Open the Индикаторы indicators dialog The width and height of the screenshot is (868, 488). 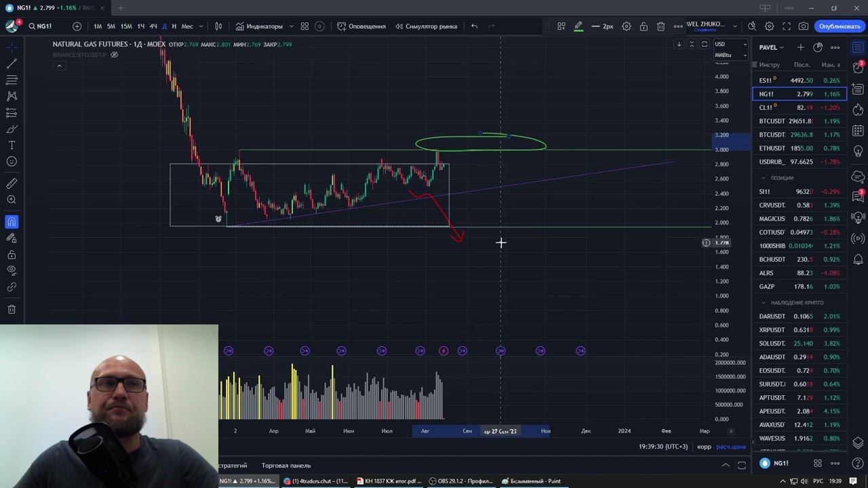[259, 26]
